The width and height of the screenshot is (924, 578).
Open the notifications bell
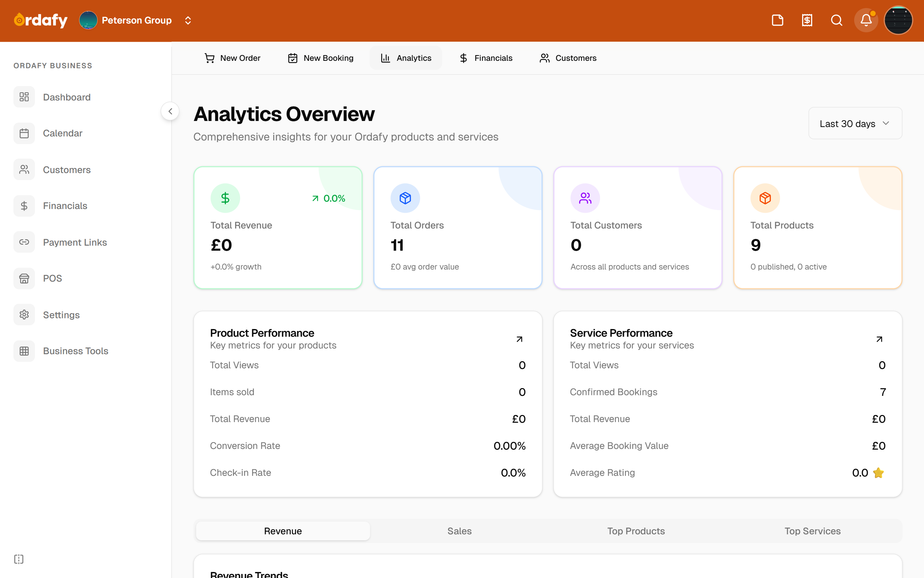[x=866, y=20]
